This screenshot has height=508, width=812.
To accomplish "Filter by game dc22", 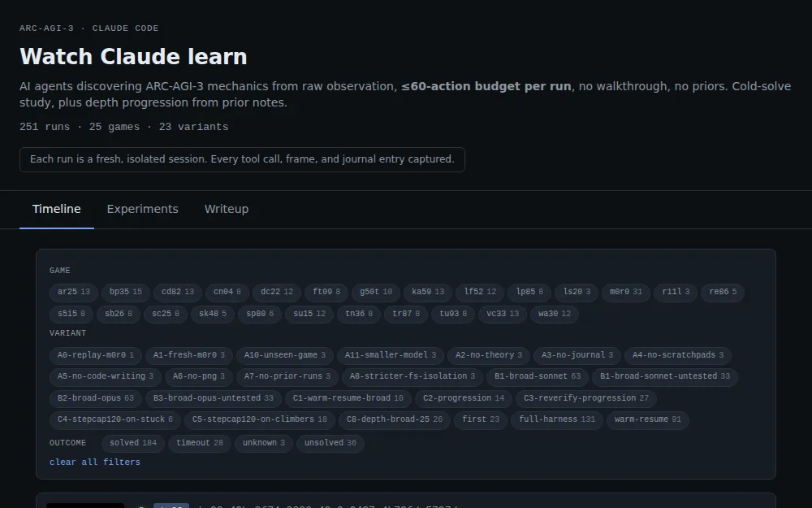I will click(x=277, y=293).
